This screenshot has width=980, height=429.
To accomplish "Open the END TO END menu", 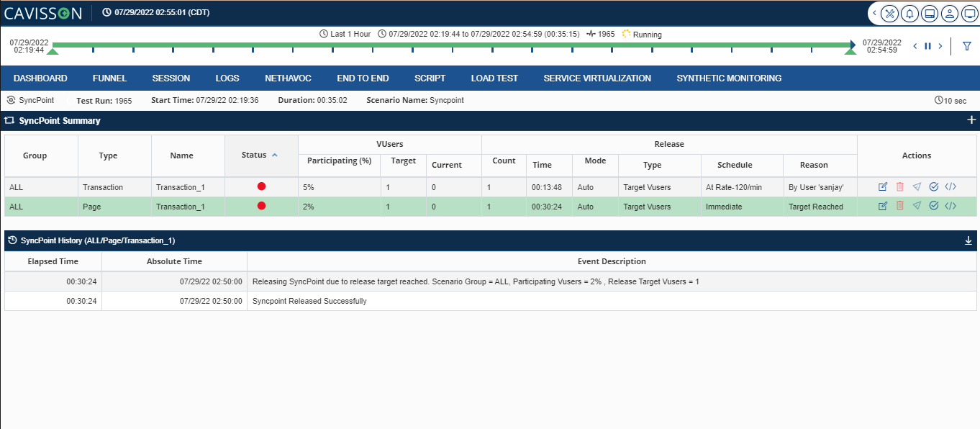I will click(x=363, y=78).
